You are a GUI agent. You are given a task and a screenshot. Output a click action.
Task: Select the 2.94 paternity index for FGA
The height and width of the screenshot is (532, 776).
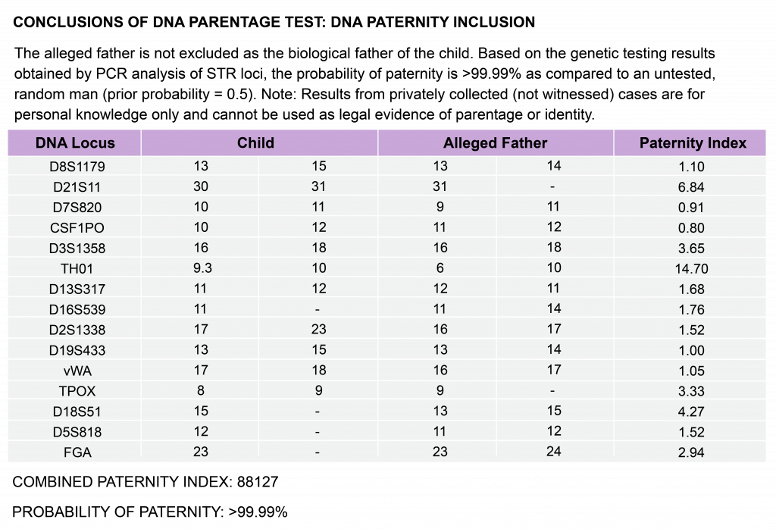(x=691, y=452)
